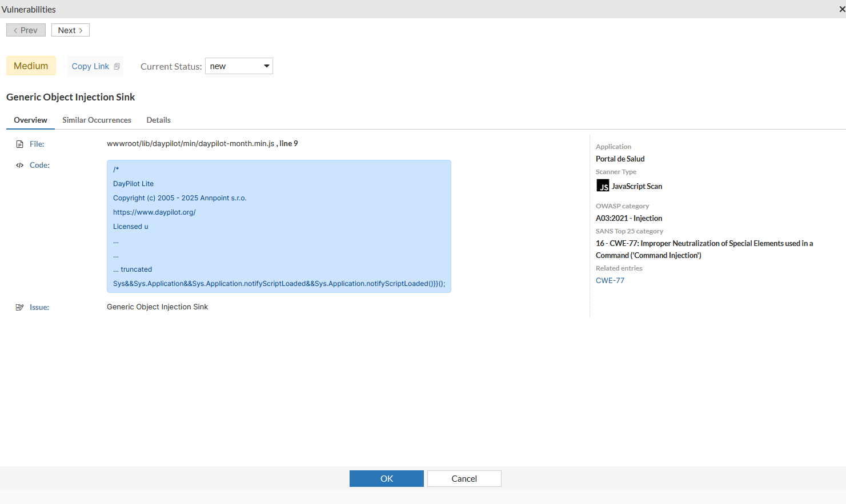Click the Issue field label
The width and height of the screenshot is (846, 504).
pyautogui.click(x=39, y=308)
